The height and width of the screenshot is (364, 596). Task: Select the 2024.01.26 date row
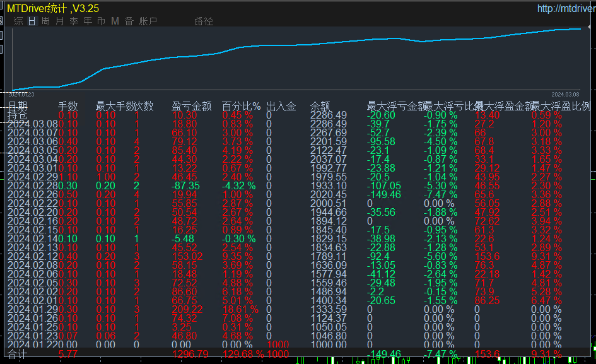coord(33,318)
